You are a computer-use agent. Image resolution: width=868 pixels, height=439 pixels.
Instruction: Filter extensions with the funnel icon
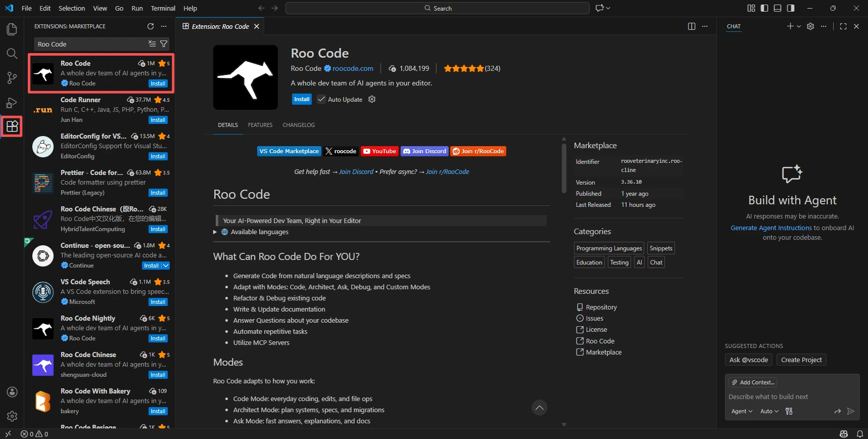point(164,44)
